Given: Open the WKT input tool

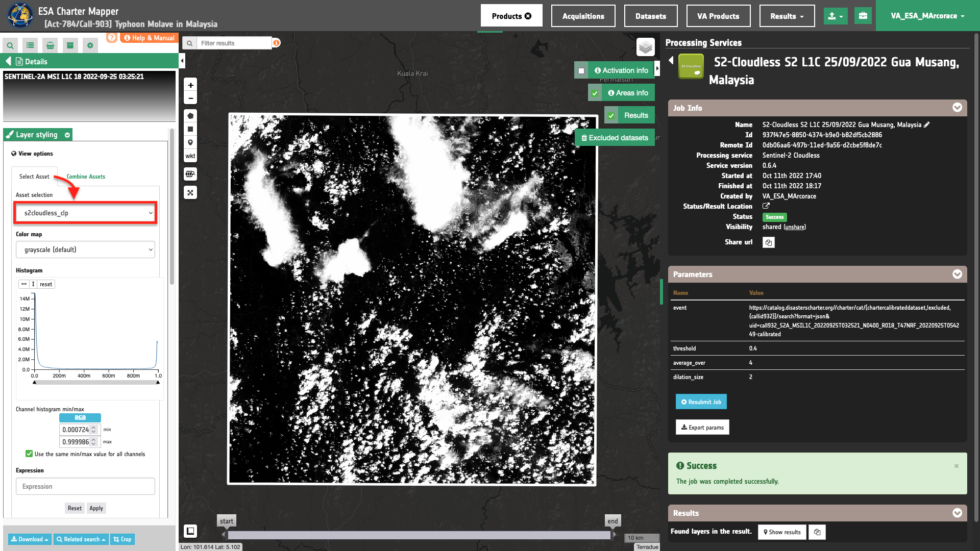Looking at the screenshot, I should click(190, 156).
